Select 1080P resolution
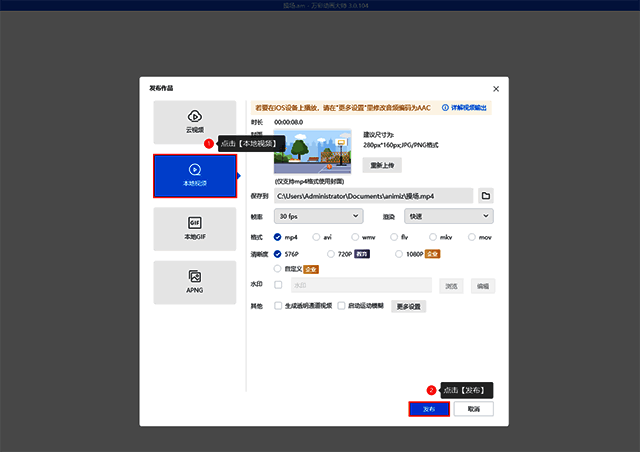 pos(400,254)
